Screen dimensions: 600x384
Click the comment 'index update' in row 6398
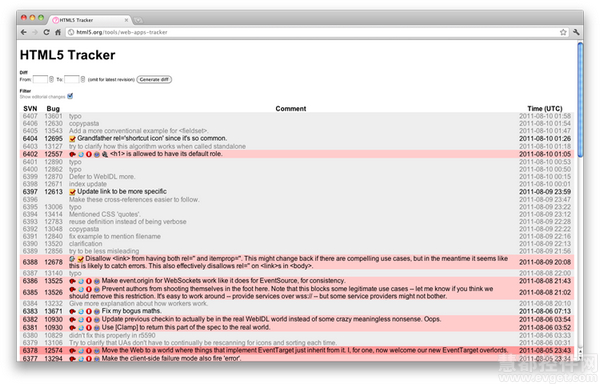[88, 184]
